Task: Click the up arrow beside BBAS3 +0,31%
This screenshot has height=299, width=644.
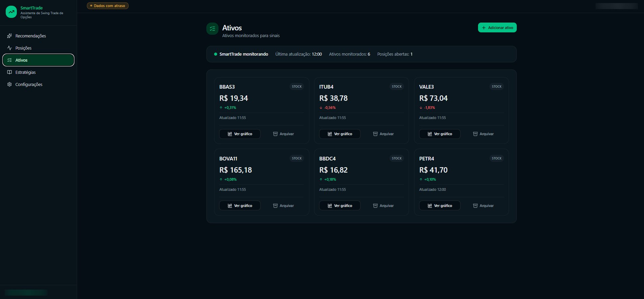Action: [221, 108]
